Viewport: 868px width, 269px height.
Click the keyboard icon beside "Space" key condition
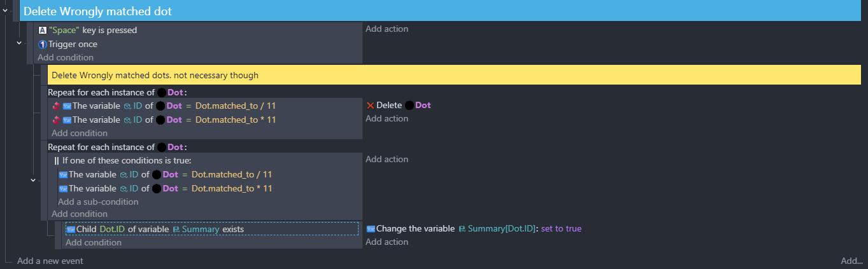42,30
